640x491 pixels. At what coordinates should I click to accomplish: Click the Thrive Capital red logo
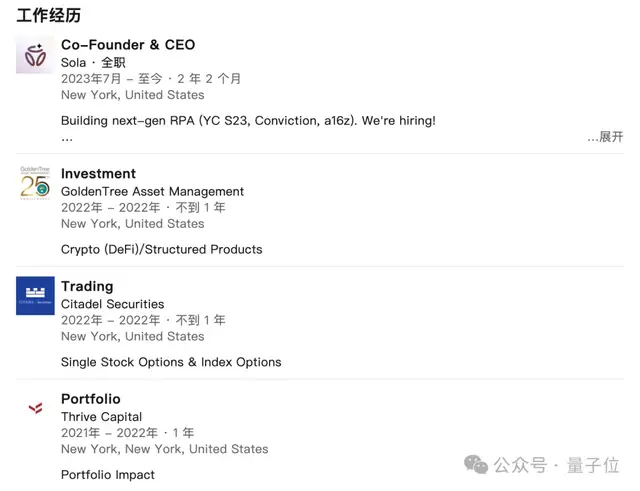pos(36,408)
